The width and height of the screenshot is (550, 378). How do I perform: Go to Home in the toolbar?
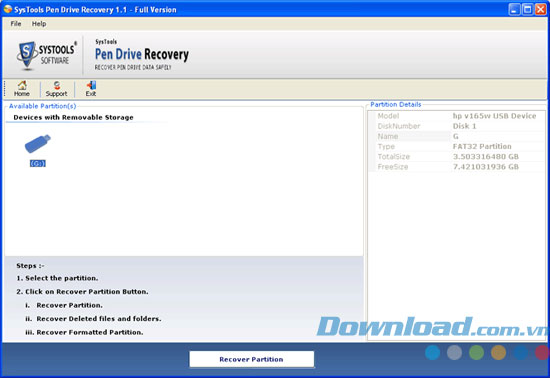point(22,89)
